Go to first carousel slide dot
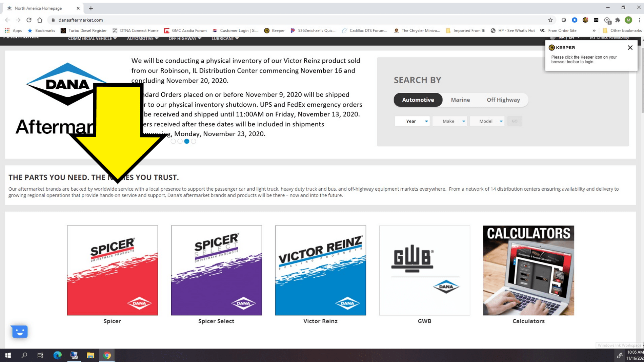 coord(173,142)
